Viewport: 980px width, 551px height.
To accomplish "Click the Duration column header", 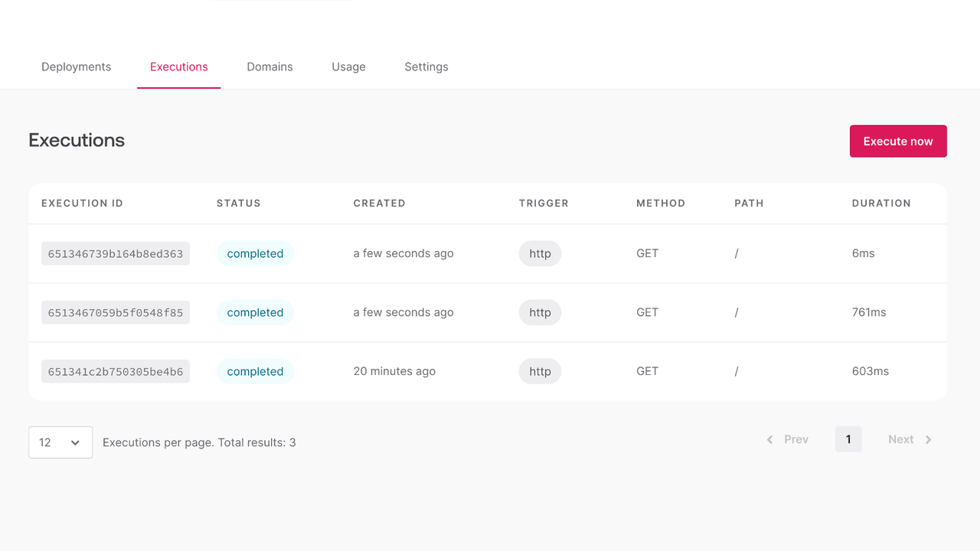I will point(880,204).
